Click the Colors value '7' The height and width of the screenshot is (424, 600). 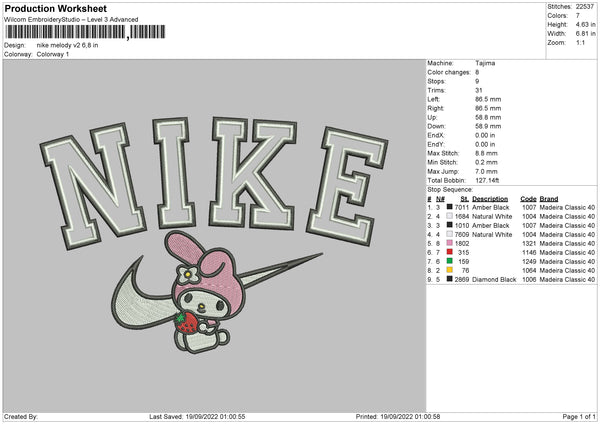click(578, 16)
